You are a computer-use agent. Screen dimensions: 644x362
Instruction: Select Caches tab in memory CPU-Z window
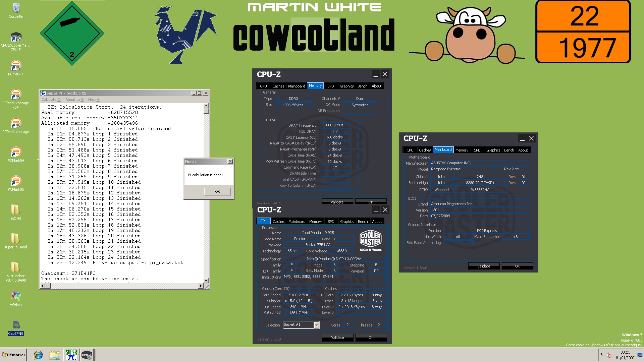click(278, 86)
